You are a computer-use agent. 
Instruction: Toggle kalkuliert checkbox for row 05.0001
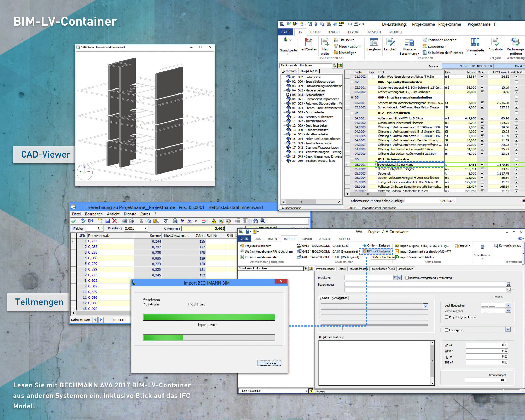point(516,165)
